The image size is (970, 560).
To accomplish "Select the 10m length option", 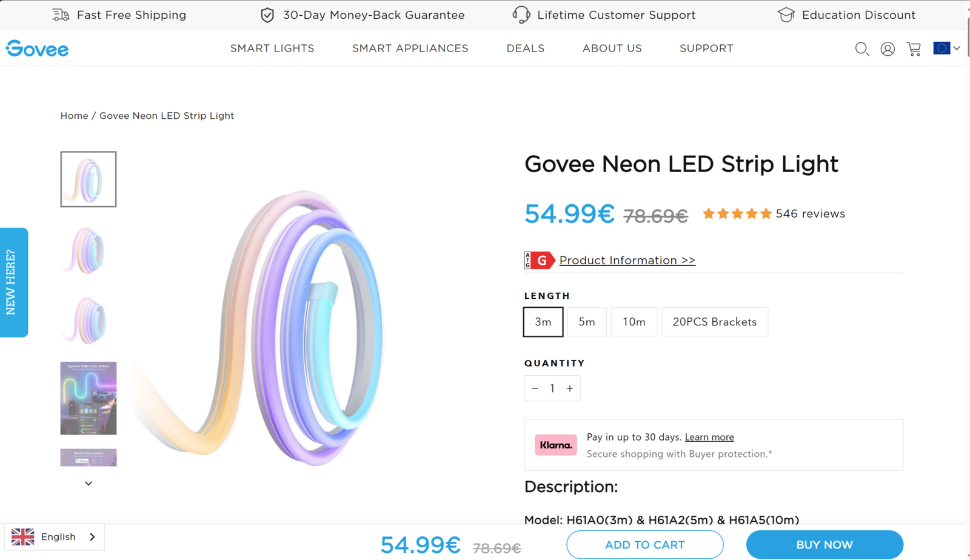I will pyautogui.click(x=634, y=322).
